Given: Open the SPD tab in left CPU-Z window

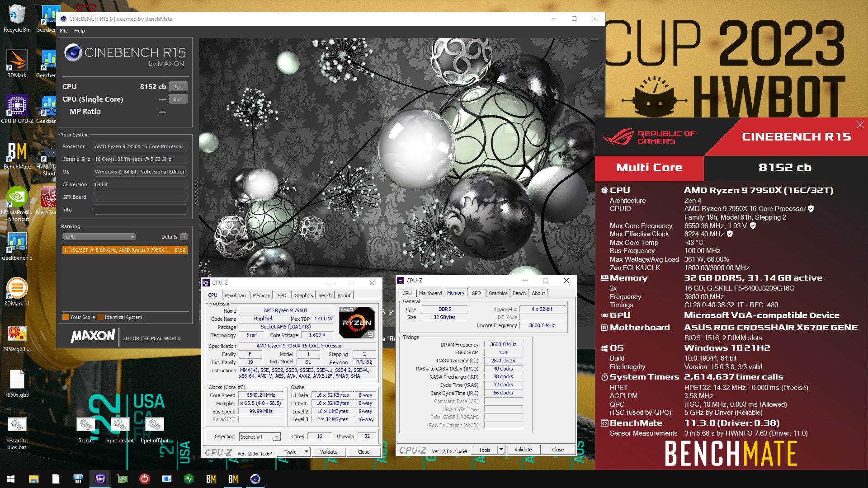Looking at the screenshot, I should point(282,296).
